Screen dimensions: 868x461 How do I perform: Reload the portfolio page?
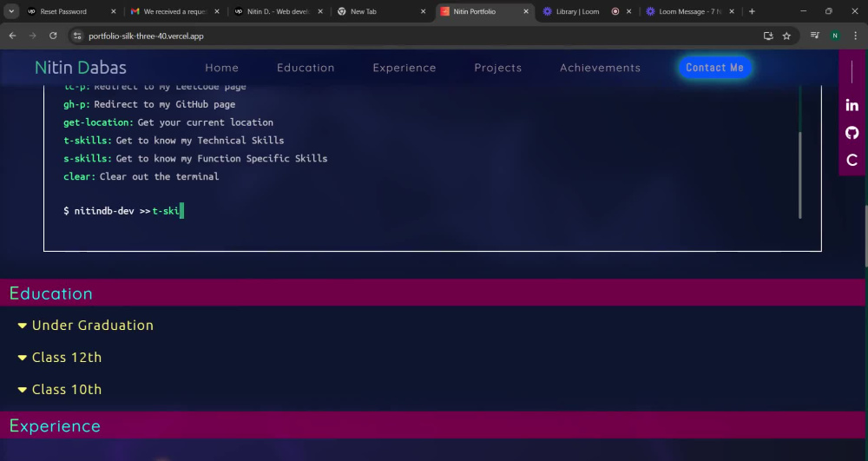click(53, 36)
